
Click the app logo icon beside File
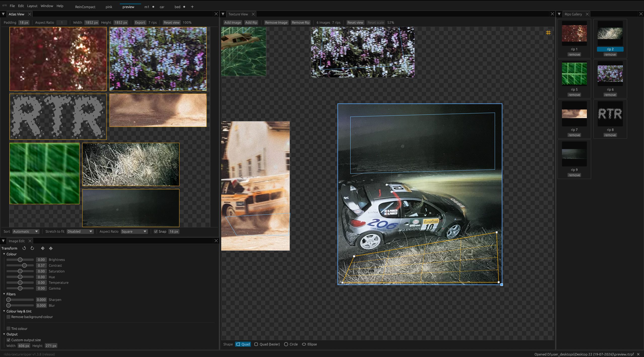click(5, 6)
